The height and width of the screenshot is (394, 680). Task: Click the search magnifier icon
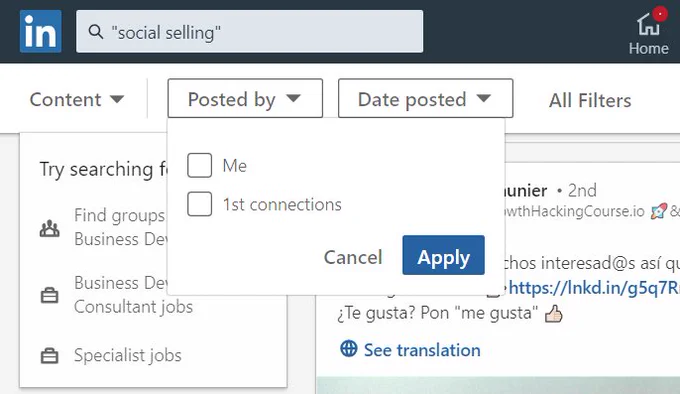(95, 32)
